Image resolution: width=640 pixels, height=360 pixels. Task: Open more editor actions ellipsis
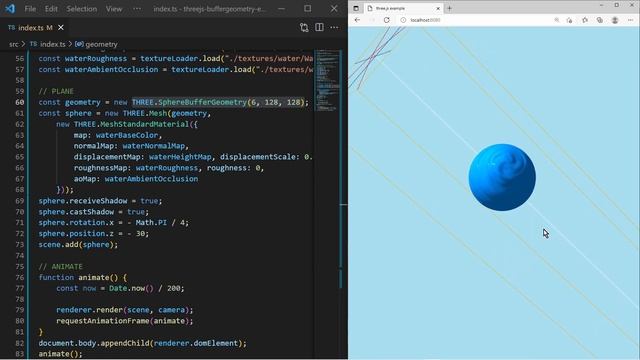[x=334, y=27]
